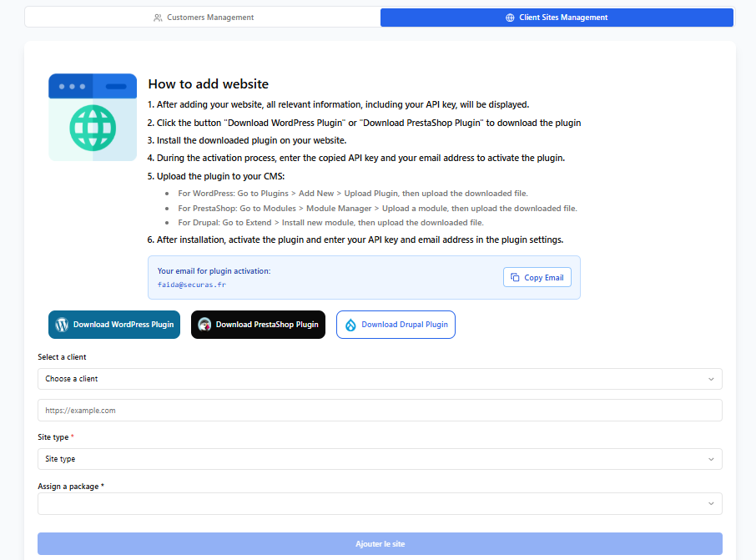Viewport: 756px width, 560px height.
Task: Click the Copy Email button
Action: tap(537, 277)
